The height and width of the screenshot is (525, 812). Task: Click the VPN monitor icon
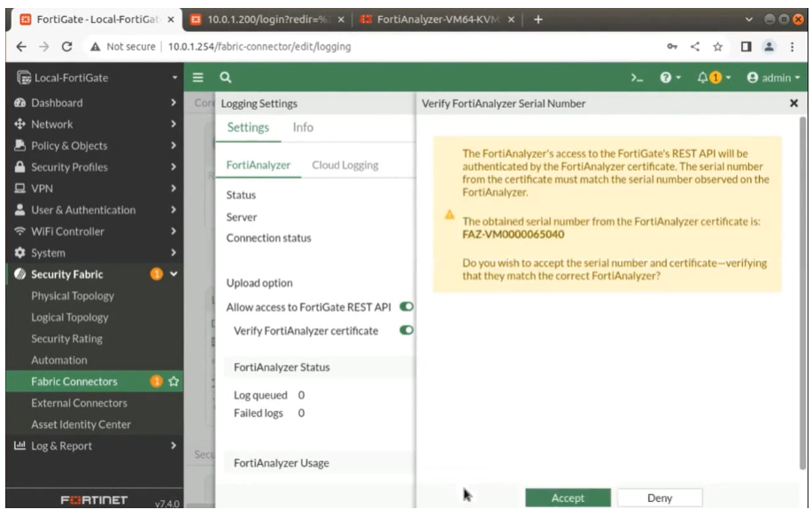click(x=19, y=189)
